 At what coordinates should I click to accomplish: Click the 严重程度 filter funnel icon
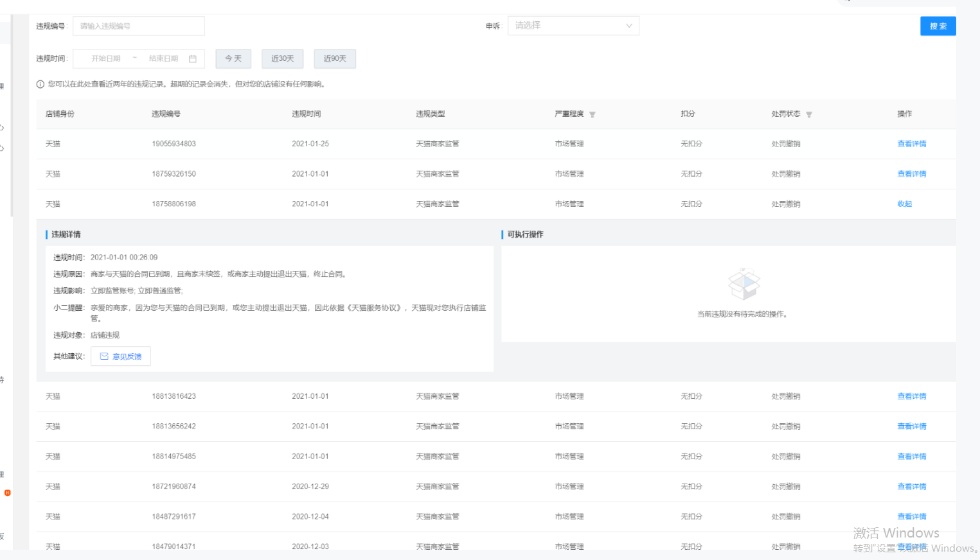pyautogui.click(x=592, y=115)
